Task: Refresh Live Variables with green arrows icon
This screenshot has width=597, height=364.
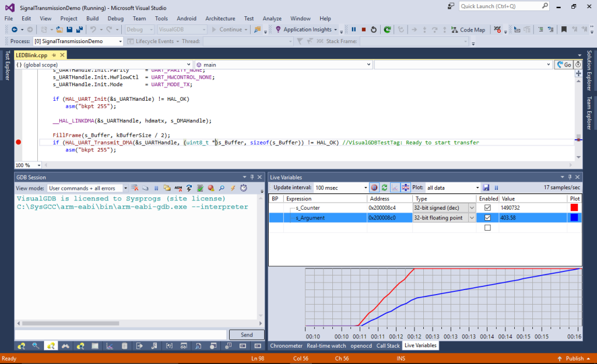Action: 385,188
